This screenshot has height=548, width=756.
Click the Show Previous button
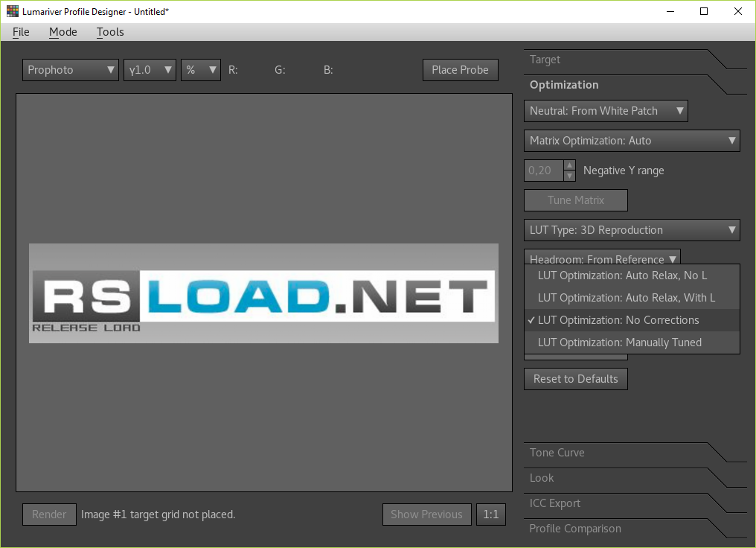(426, 514)
